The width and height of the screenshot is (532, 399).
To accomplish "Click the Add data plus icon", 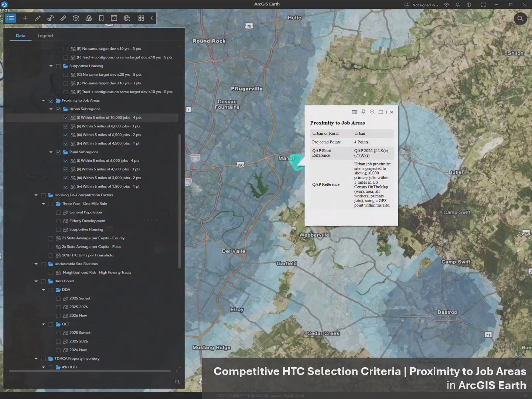I will click(x=25, y=18).
